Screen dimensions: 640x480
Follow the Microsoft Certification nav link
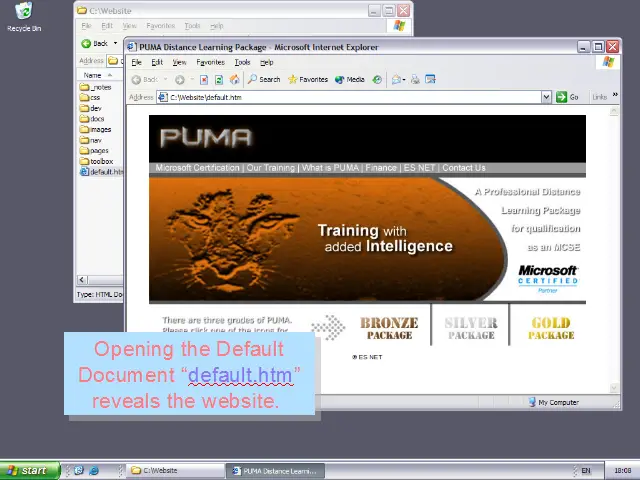pos(197,168)
